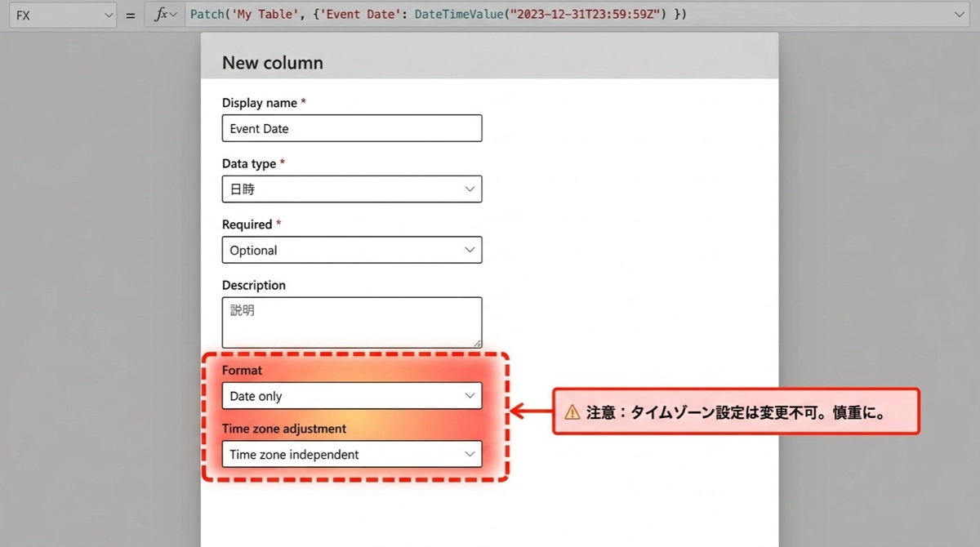Click the red 注意 warning callout text
The image size is (980, 547).
[x=735, y=412]
